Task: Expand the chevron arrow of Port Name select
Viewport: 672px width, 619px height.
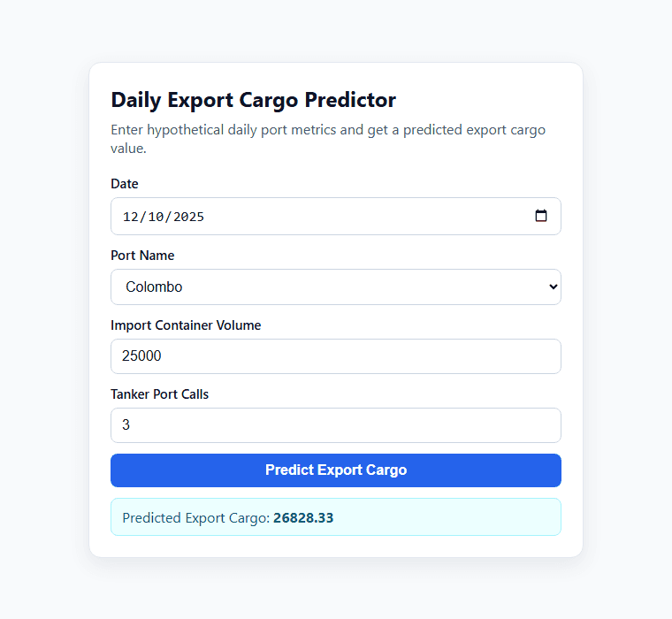Action: point(554,287)
